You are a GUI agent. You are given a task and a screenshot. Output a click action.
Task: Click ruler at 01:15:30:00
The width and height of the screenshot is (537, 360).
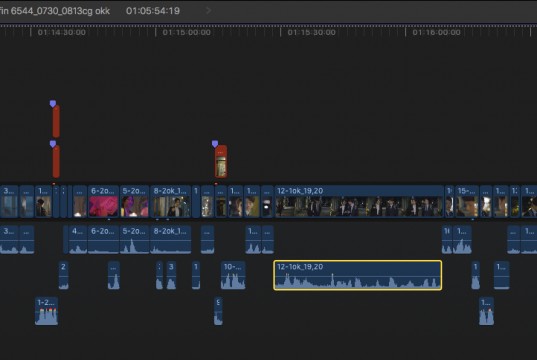pos(311,33)
